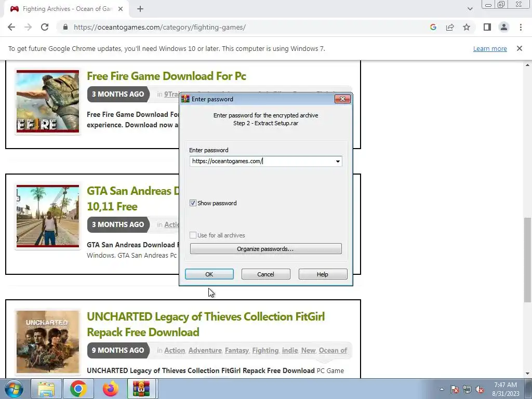Expand the tab search chevron

click(x=470, y=9)
